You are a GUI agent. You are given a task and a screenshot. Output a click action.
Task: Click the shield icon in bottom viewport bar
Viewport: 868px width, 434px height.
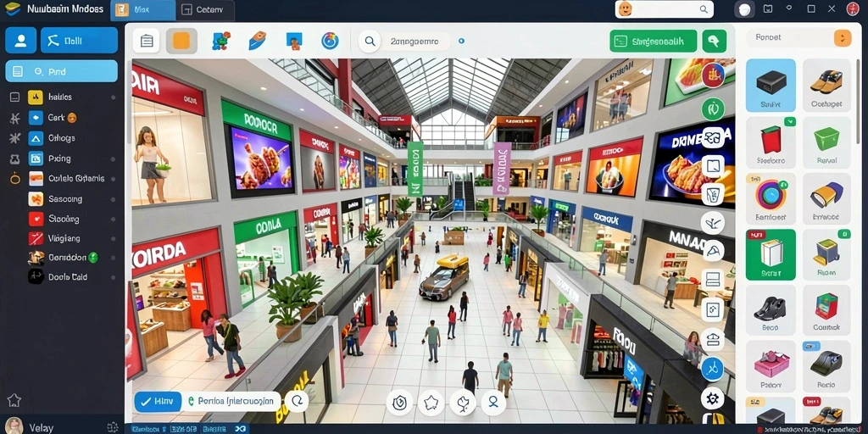[398, 403]
